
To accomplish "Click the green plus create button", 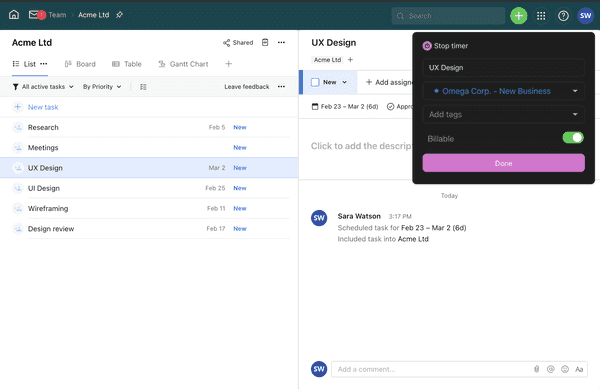I will 518,16.
